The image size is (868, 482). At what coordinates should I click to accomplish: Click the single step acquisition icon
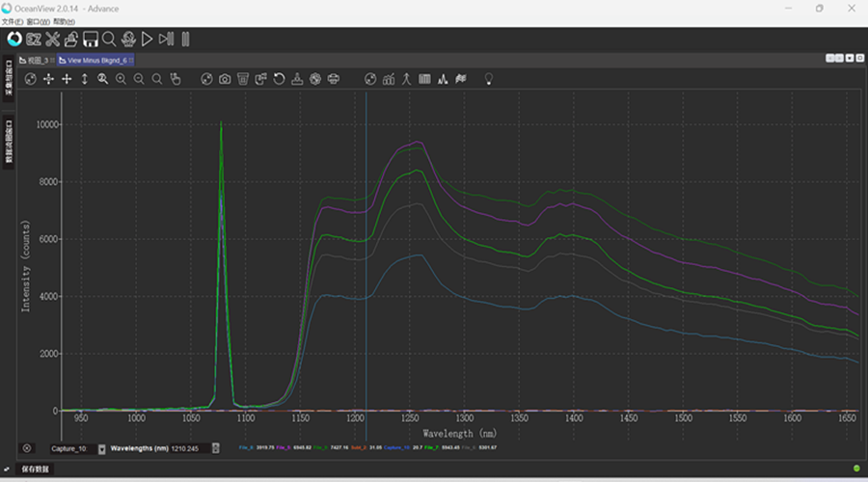tap(166, 40)
